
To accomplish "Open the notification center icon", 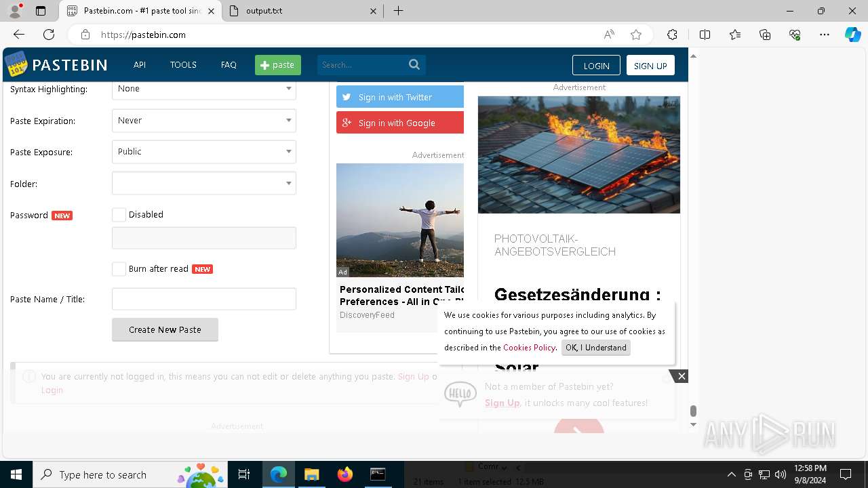I will click(x=846, y=474).
